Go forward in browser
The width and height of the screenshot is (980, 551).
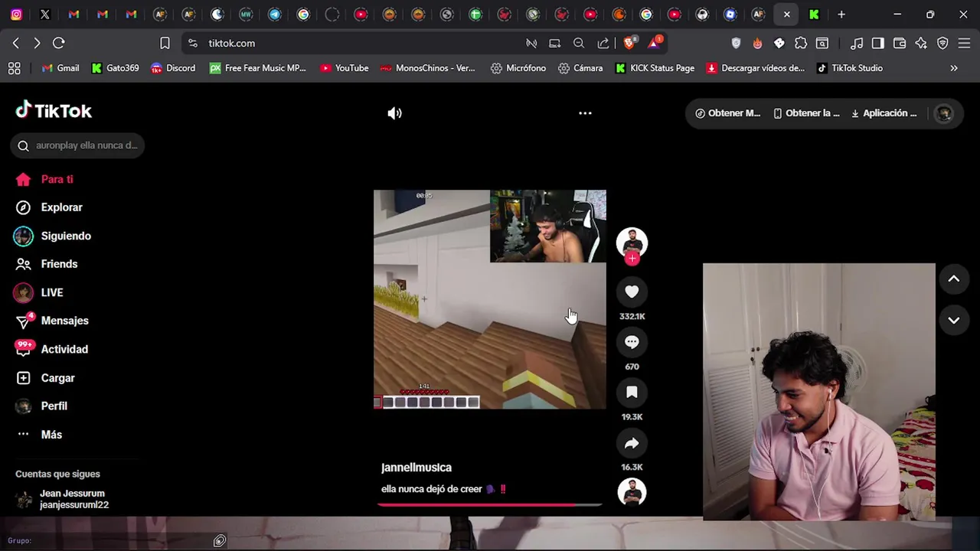[x=37, y=43]
